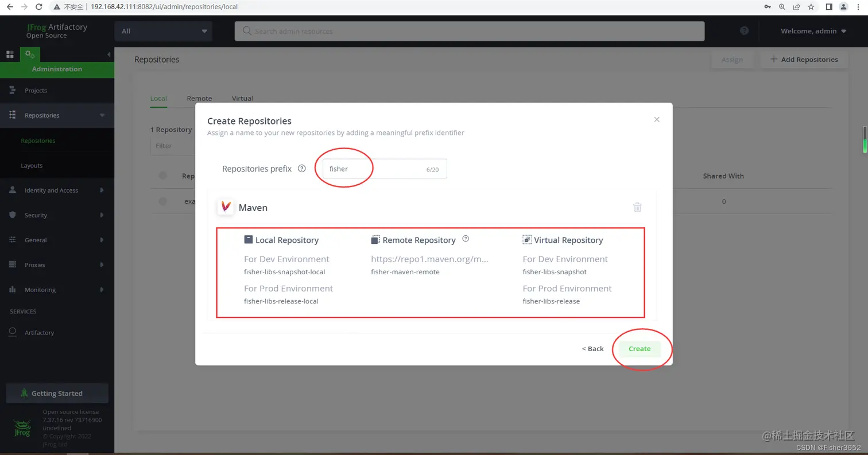This screenshot has height=455, width=868.
Task: Switch to the Virtual tab
Action: click(242, 98)
